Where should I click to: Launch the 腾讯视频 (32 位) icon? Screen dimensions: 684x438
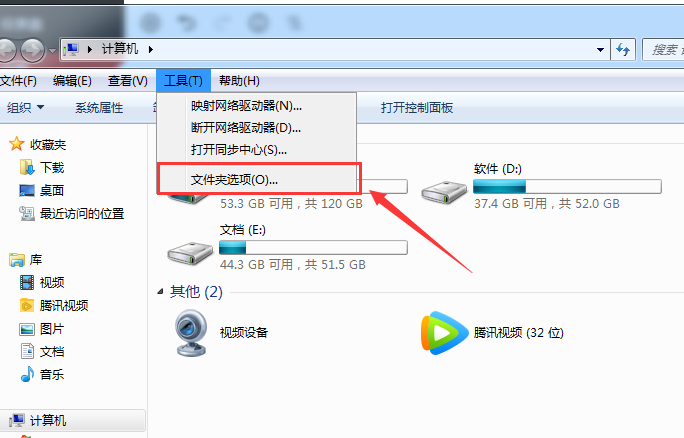[x=444, y=333]
